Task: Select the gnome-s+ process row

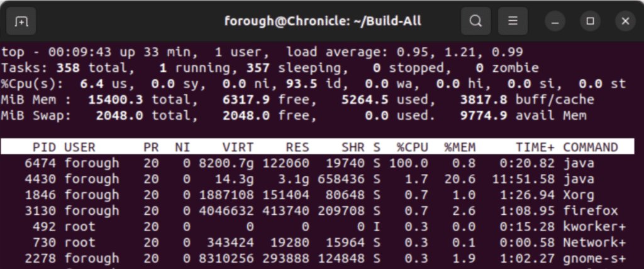Action: pyautogui.click(x=317, y=259)
